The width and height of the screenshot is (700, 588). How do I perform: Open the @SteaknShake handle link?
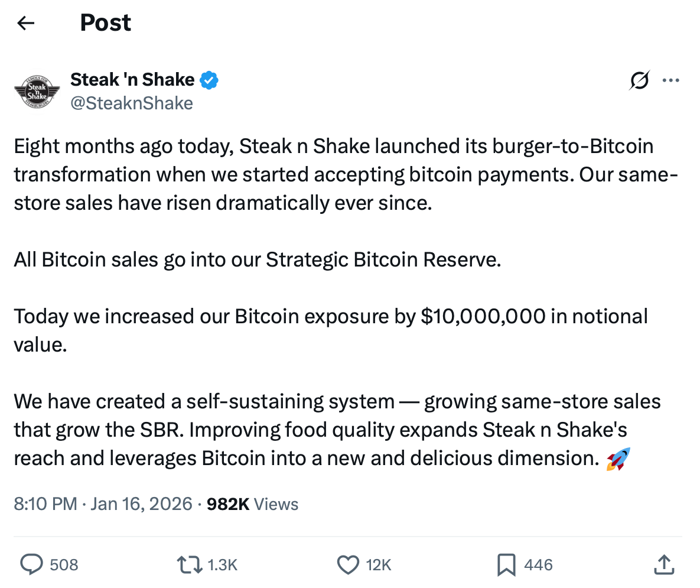[132, 103]
